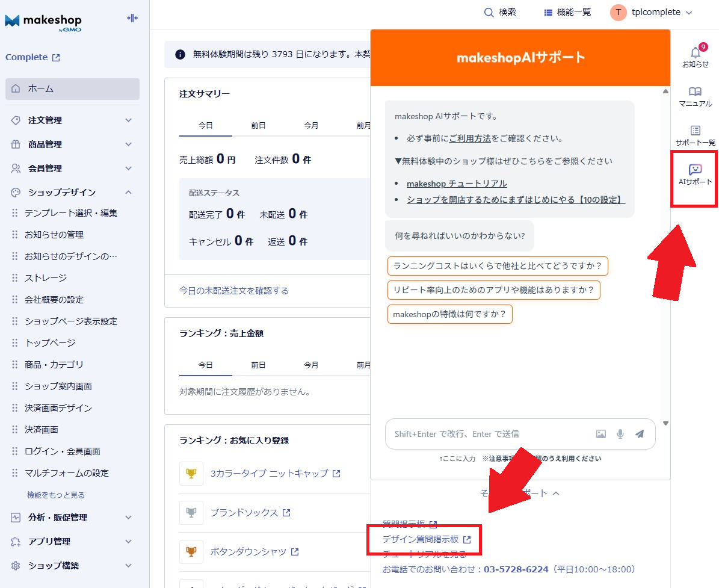
Task: Expand the アプリ管理 menu
Action: (72, 541)
